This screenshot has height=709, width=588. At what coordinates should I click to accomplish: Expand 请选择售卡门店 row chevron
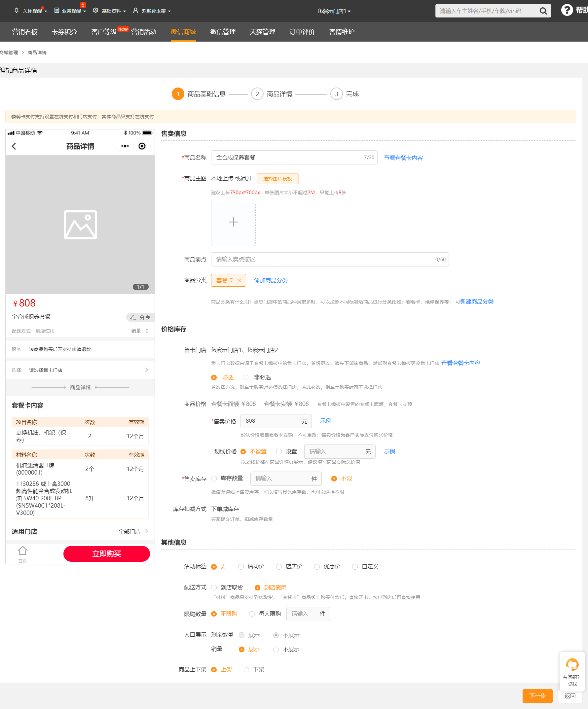(146, 370)
